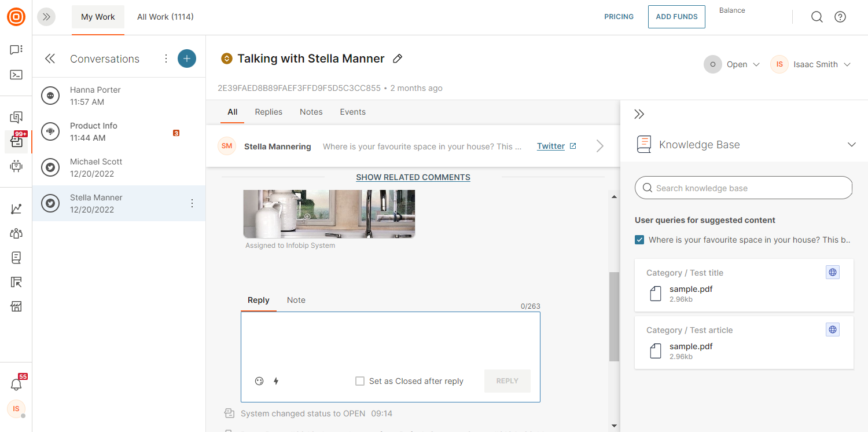The height and width of the screenshot is (432, 868).
Task: Click the lightning bolt canned responses icon
Action: tap(276, 381)
